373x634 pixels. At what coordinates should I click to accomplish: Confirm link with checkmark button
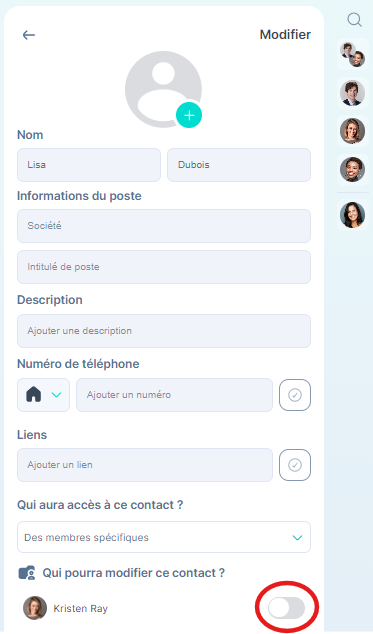295,465
